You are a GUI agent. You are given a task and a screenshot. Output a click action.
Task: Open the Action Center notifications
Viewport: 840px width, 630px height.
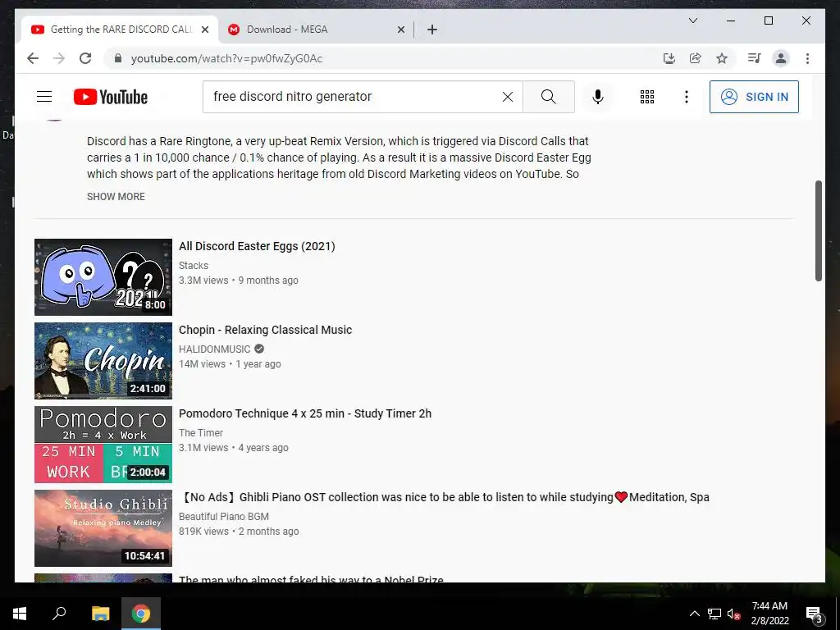[x=814, y=614]
